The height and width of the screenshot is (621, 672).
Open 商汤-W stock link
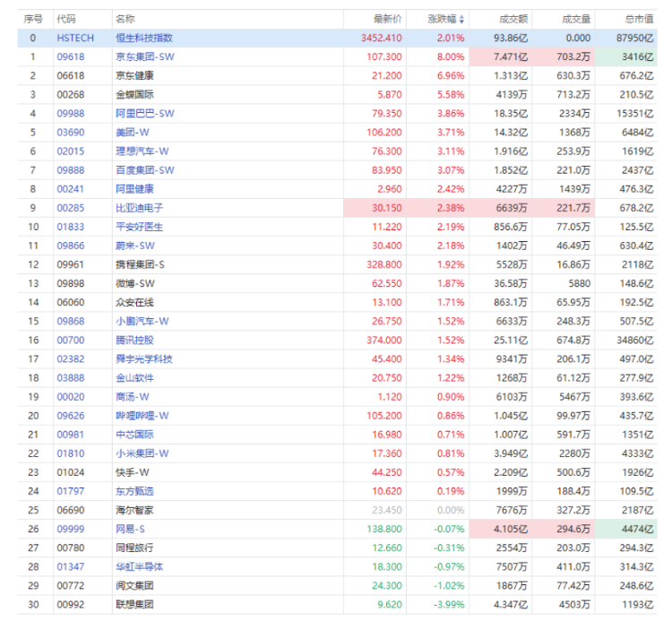click(133, 397)
